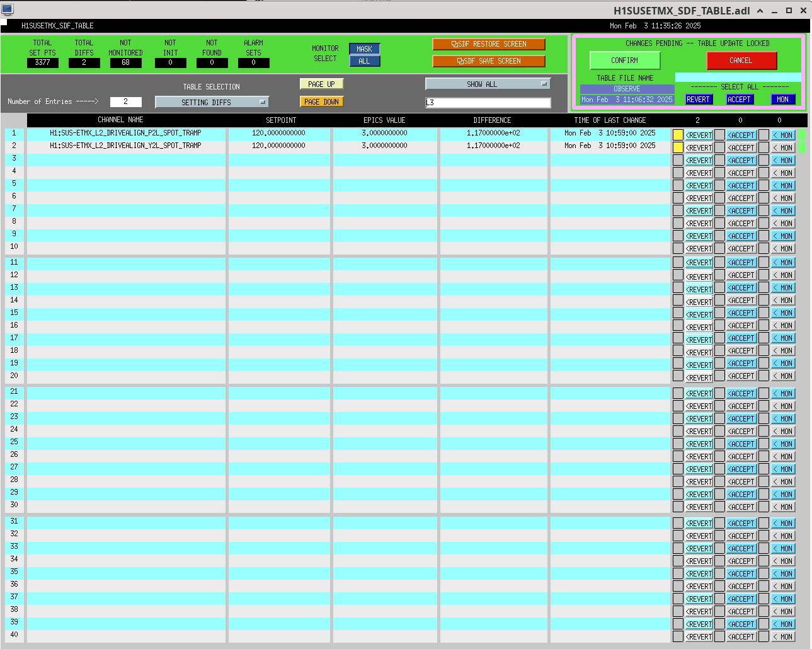Click MON button in row 15
This screenshot has height=649, width=812.
[x=784, y=313]
